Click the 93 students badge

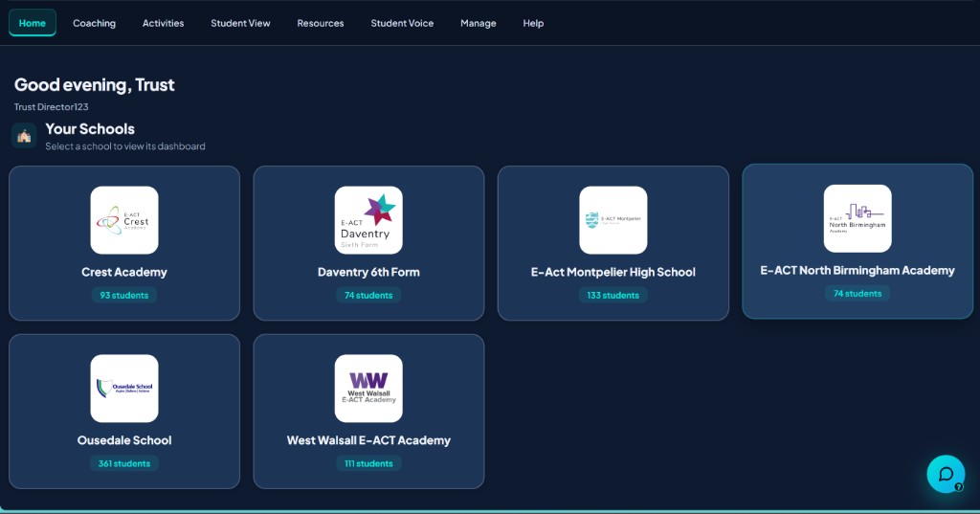pos(124,295)
